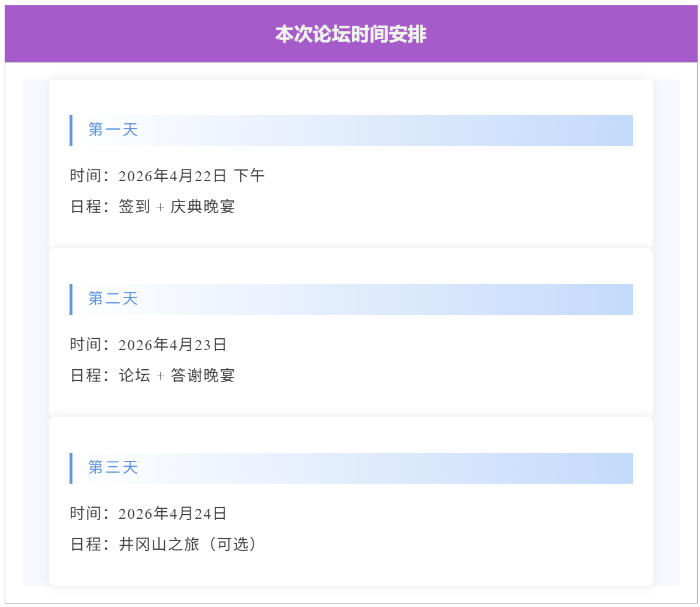Image resolution: width=700 pixels, height=607 pixels.
Task: Click the date 2026年4月22日
Action: [172, 176]
